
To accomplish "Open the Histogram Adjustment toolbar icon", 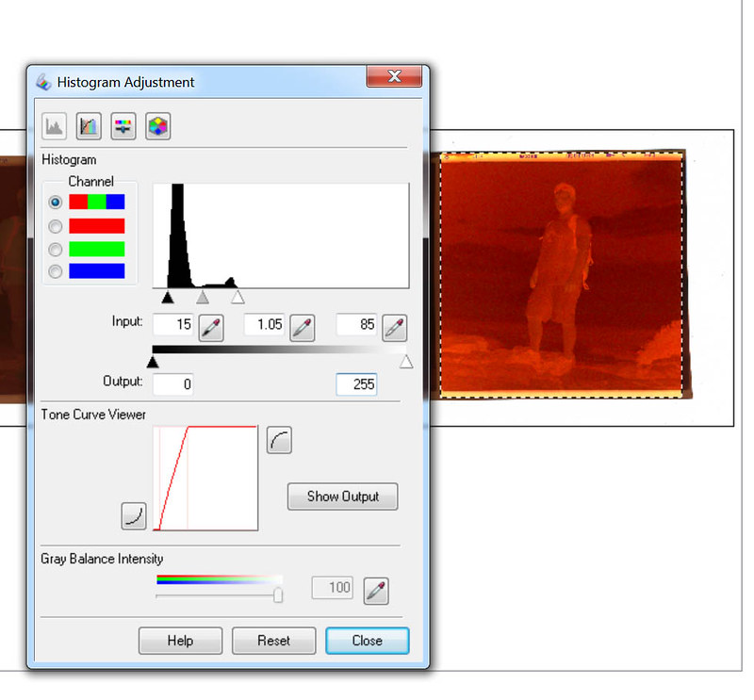I will point(54,126).
